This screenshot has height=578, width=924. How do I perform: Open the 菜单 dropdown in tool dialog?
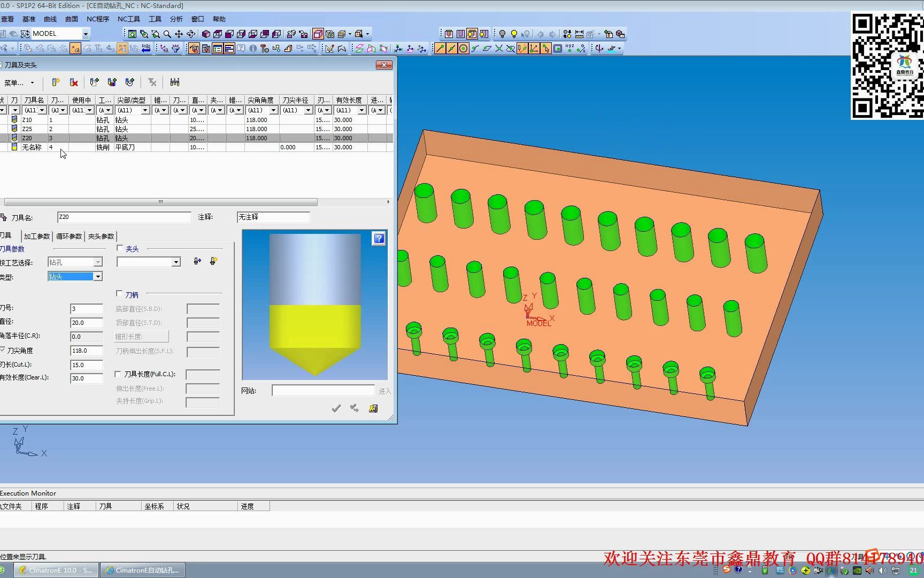pos(19,83)
